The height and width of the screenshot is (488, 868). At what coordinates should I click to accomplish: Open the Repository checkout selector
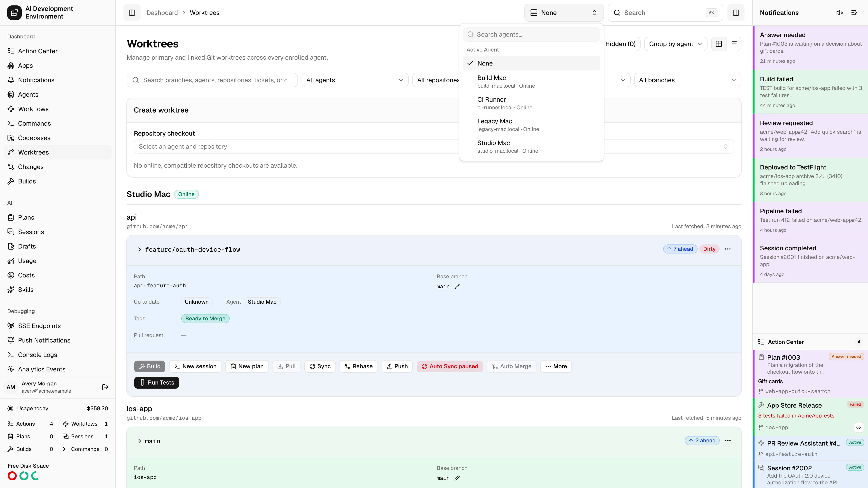point(434,146)
